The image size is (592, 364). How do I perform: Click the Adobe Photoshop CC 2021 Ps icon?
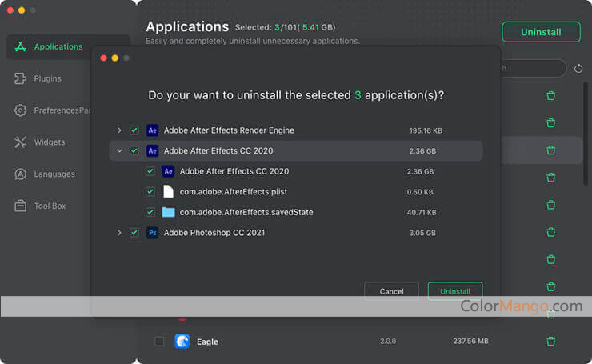[152, 233]
